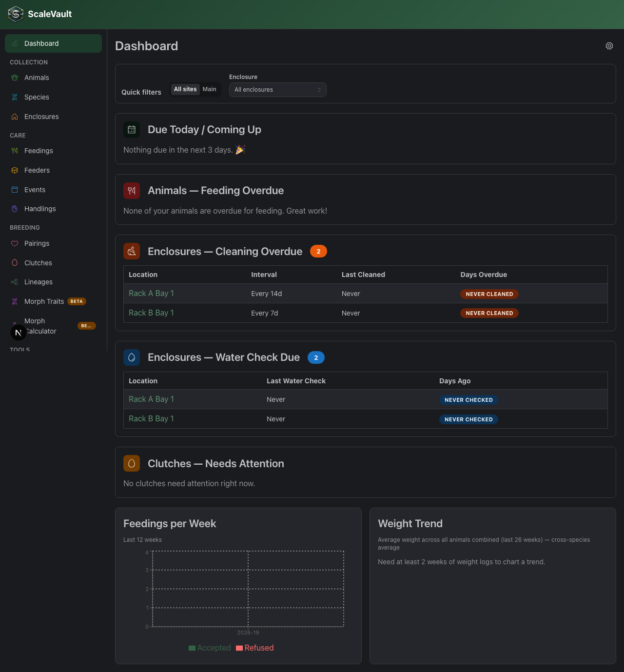Image resolution: width=624 pixels, height=672 pixels.
Task: Toggle the green Accepted legend swatch
Action: tap(192, 648)
